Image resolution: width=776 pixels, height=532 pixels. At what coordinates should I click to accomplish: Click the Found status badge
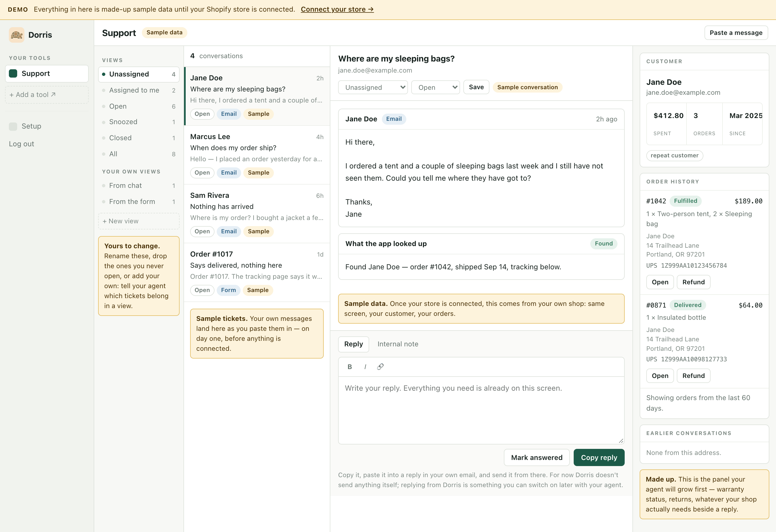(603, 244)
